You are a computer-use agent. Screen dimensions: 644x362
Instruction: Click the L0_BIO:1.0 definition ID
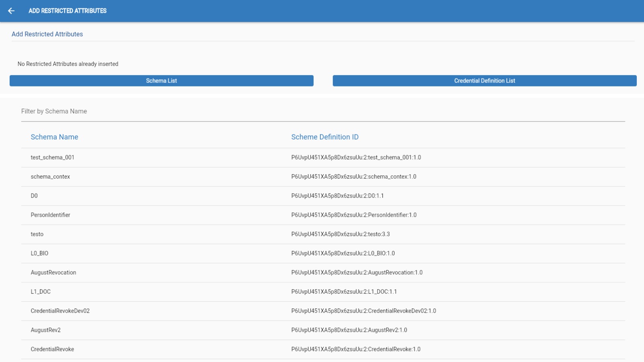coord(343,253)
